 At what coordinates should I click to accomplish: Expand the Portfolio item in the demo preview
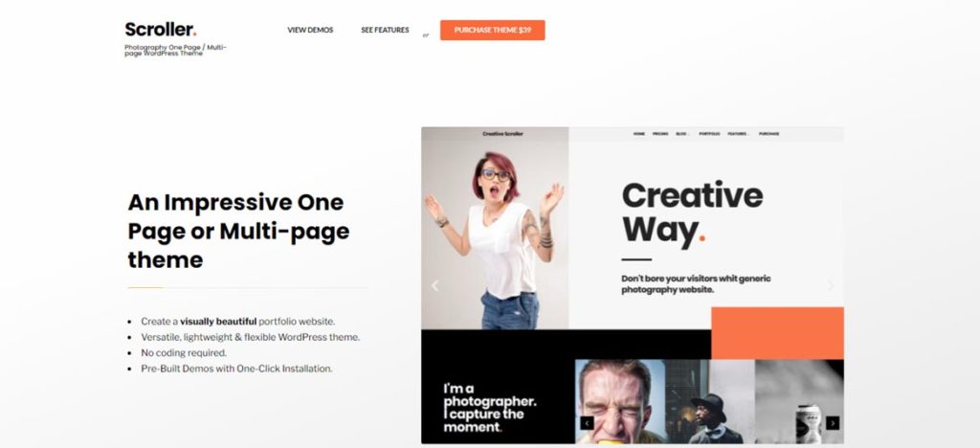[x=709, y=134]
